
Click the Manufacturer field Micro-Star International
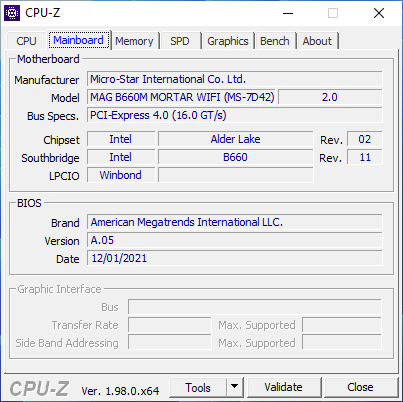(x=235, y=79)
